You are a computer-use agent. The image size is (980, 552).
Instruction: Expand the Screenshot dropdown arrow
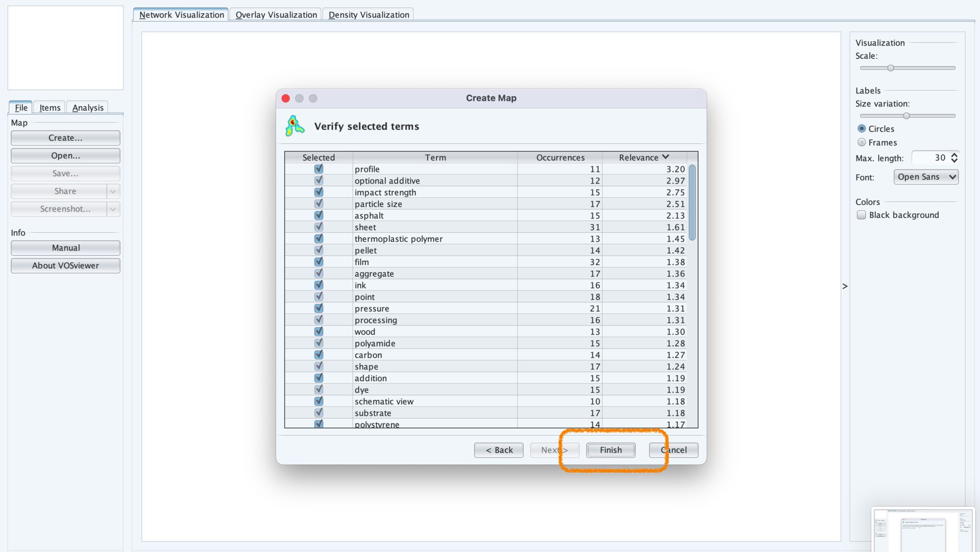tap(113, 209)
